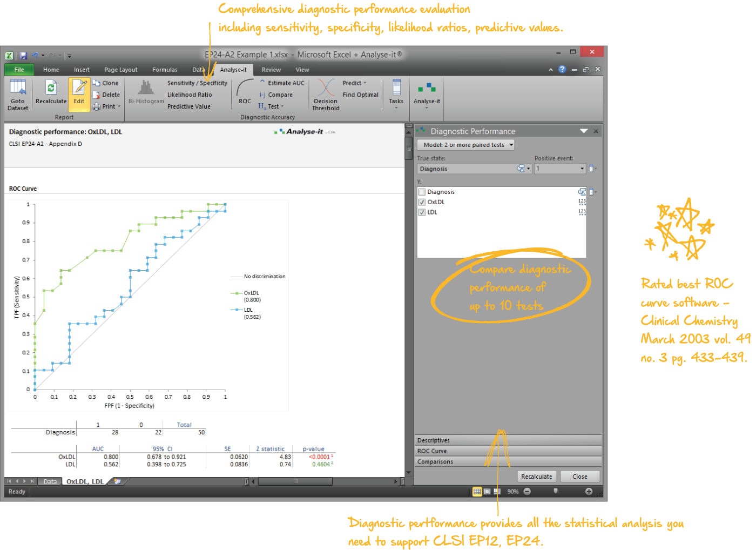Open the Analyse-it dropdown menu in ribbon
Image resolution: width=756 pixels, height=550 pixels.
[427, 95]
